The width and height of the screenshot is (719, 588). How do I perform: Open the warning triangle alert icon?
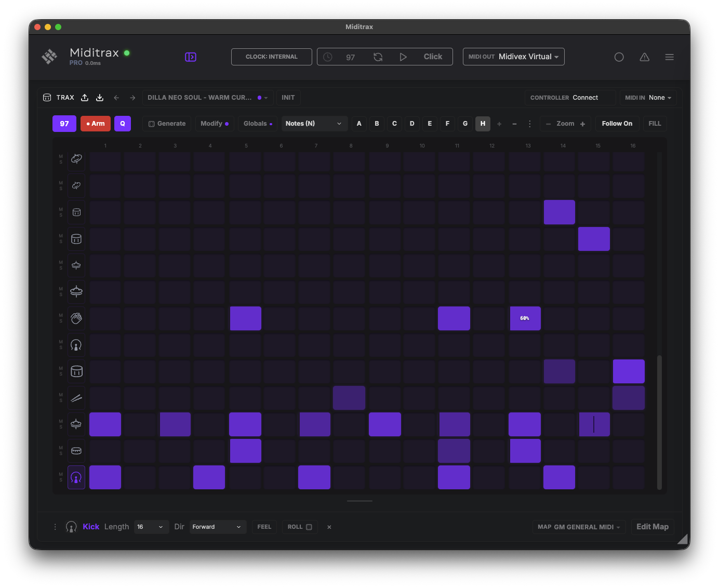pyautogui.click(x=644, y=57)
